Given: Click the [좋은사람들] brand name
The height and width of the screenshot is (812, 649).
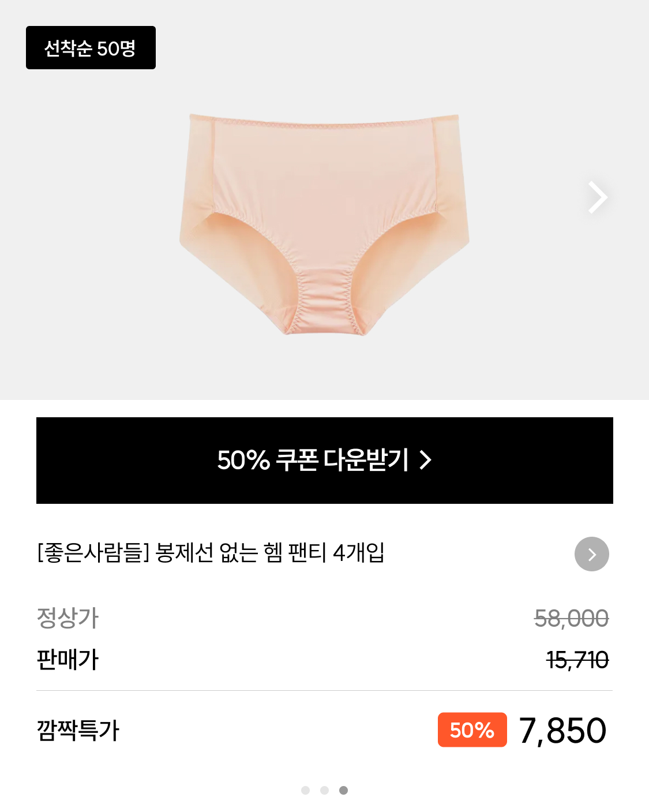Looking at the screenshot, I should [x=93, y=553].
